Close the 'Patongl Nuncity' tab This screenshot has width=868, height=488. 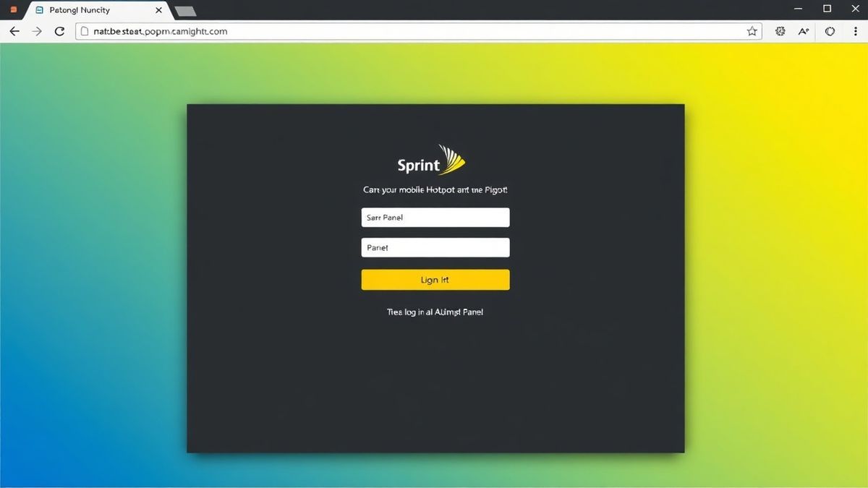click(x=158, y=10)
